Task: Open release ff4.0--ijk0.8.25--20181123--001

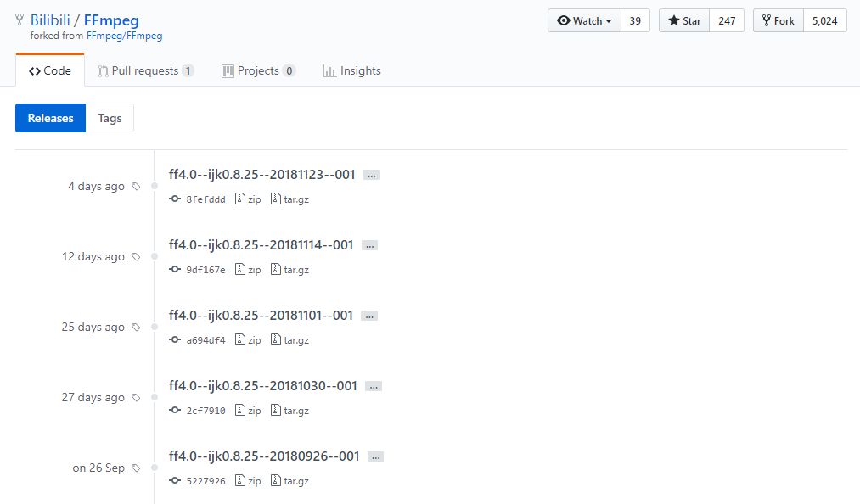Action: click(262, 175)
